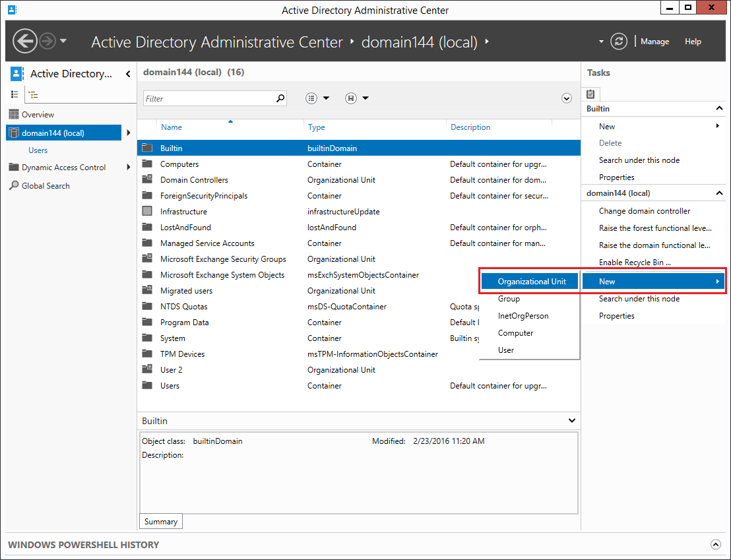Select the Computers container icon
This screenshot has width=731, height=560.
coord(147,164)
